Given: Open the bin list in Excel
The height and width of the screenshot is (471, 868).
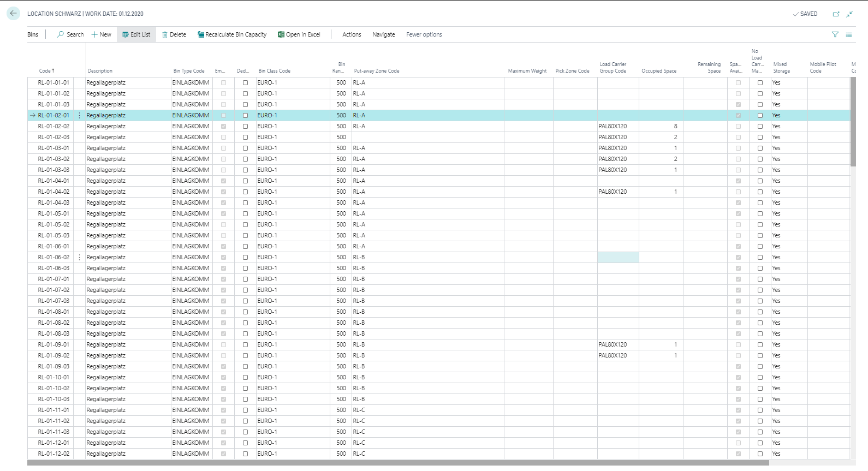Looking at the screenshot, I should coord(299,34).
